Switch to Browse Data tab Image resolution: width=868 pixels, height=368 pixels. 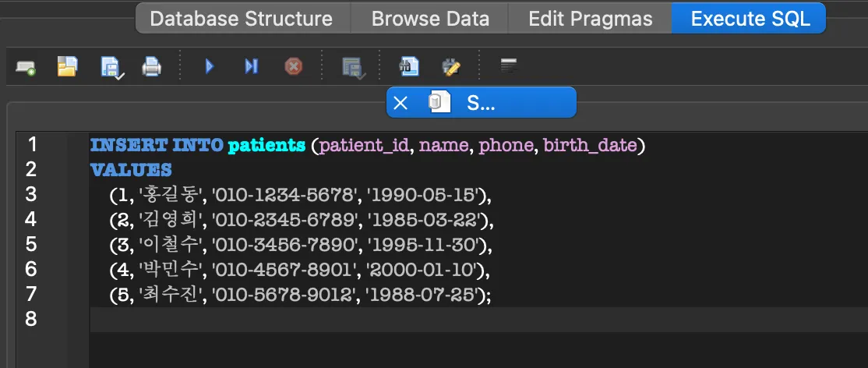coord(430,19)
